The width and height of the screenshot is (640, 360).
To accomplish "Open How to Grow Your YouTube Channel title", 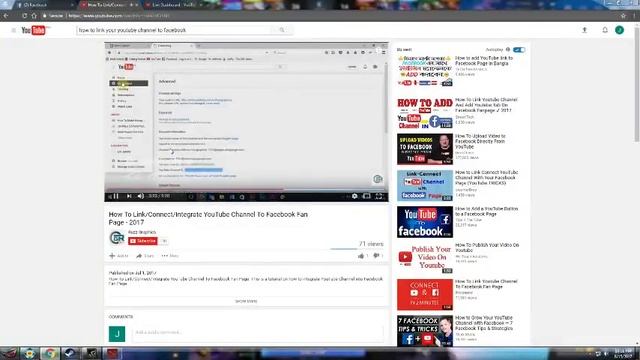I will (484, 323).
